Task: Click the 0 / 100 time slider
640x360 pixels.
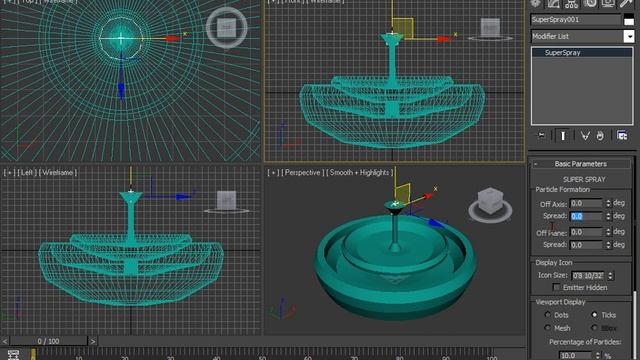Action: (49, 341)
